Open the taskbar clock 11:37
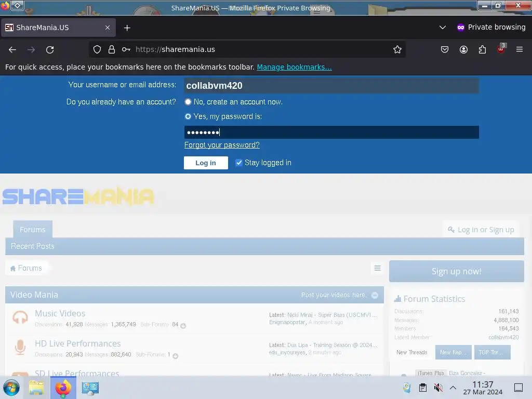Image resolution: width=532 pixels, height=399 pixels. pyautogui.click(x=483, y=388)
